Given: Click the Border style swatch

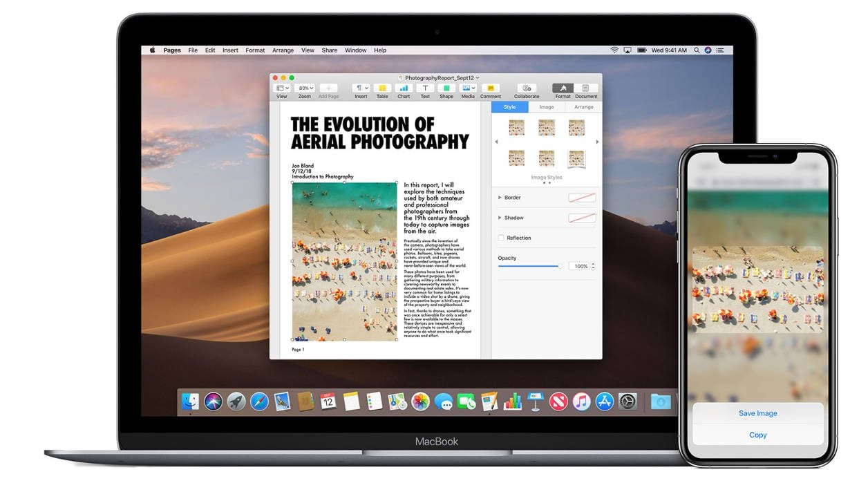Looking at the screenshot, I should 582,198.
